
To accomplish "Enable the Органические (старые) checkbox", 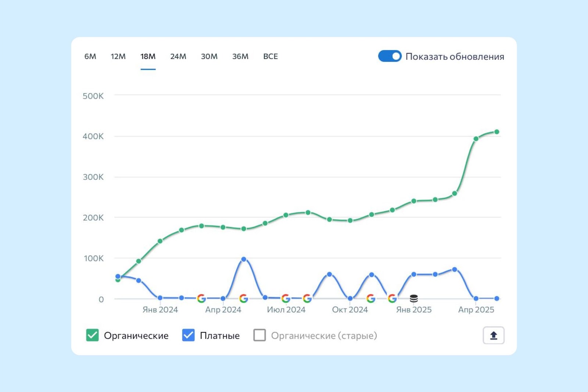I will (x=259, y=335).
